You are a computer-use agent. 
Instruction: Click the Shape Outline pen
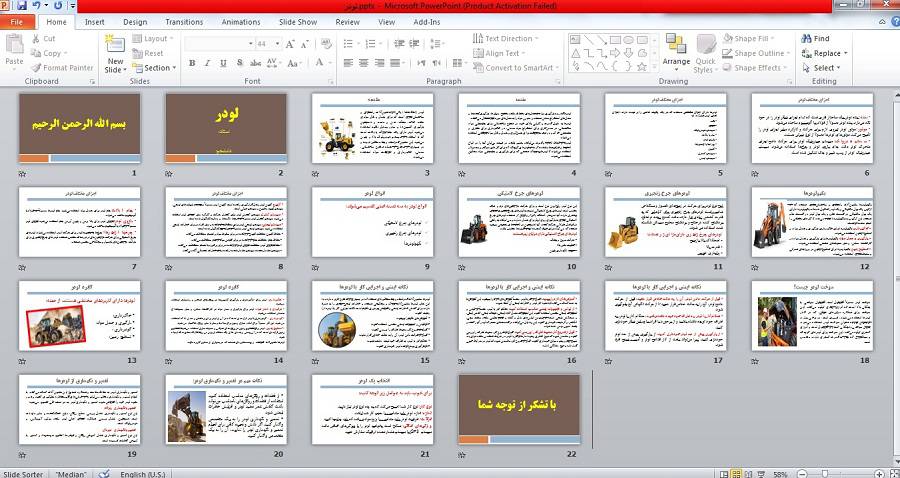[728, 53]
